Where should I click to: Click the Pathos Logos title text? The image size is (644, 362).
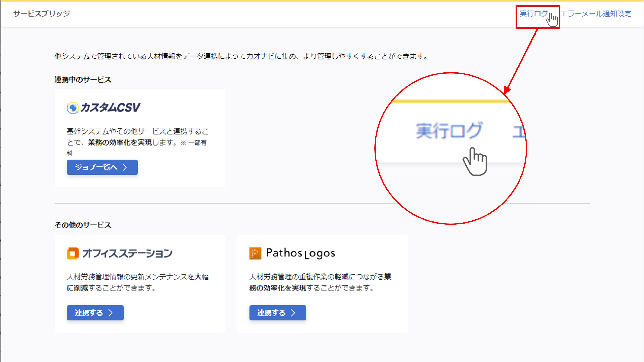point(300,253)
